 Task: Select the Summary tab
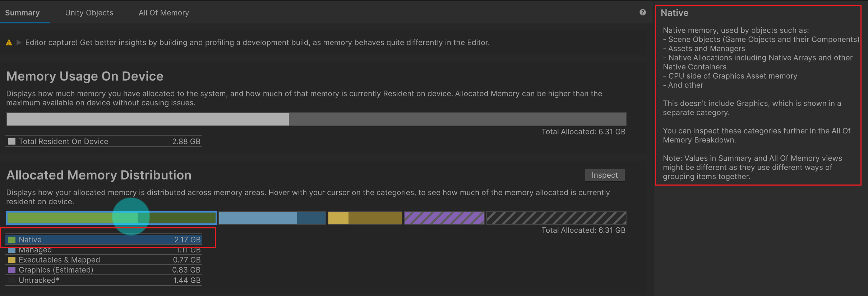(x=22, y=13)
